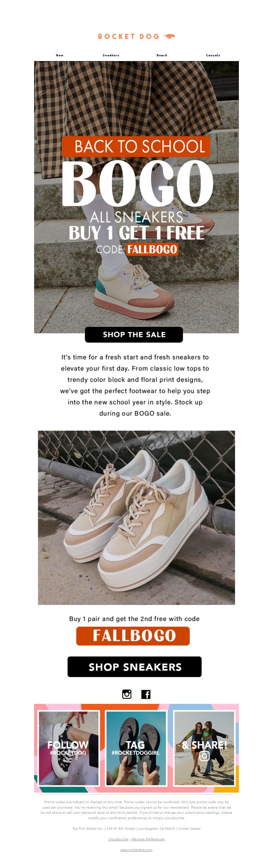Open the Facebook social icon

click(146, 694)
